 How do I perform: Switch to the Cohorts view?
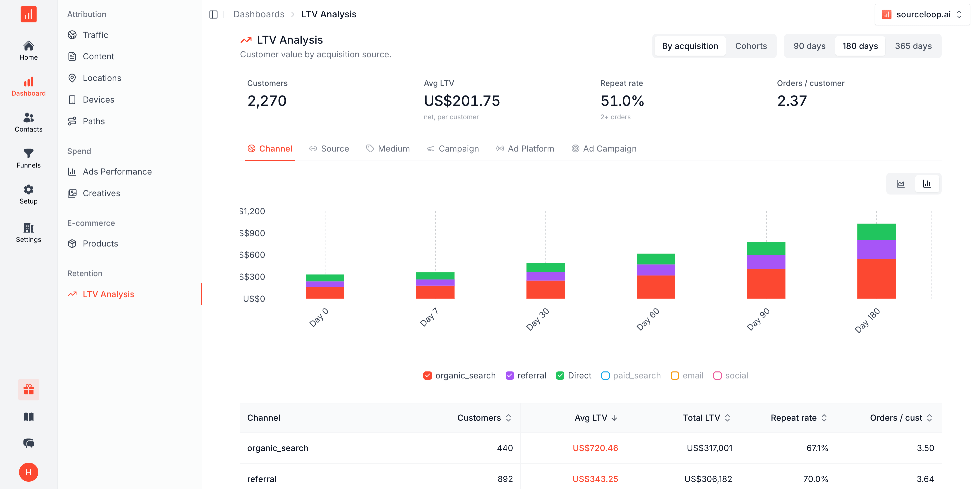tap(751, 46)
